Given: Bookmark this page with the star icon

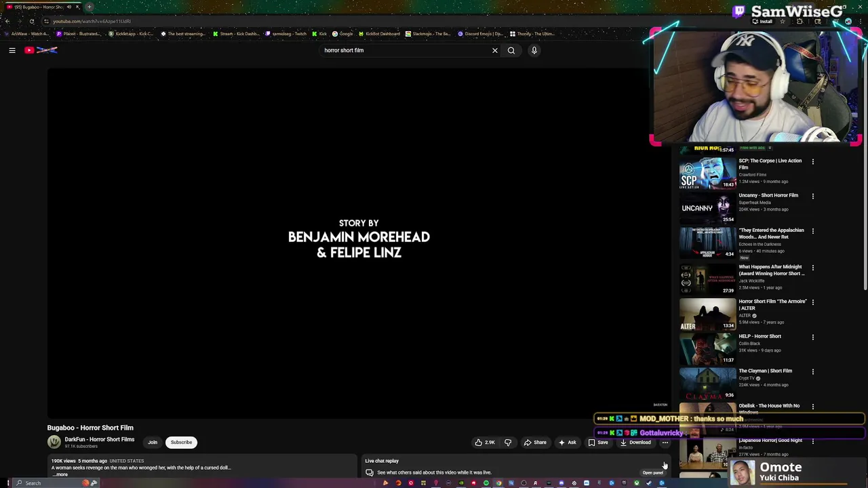Looking at the screenshot, I should 782,21.
